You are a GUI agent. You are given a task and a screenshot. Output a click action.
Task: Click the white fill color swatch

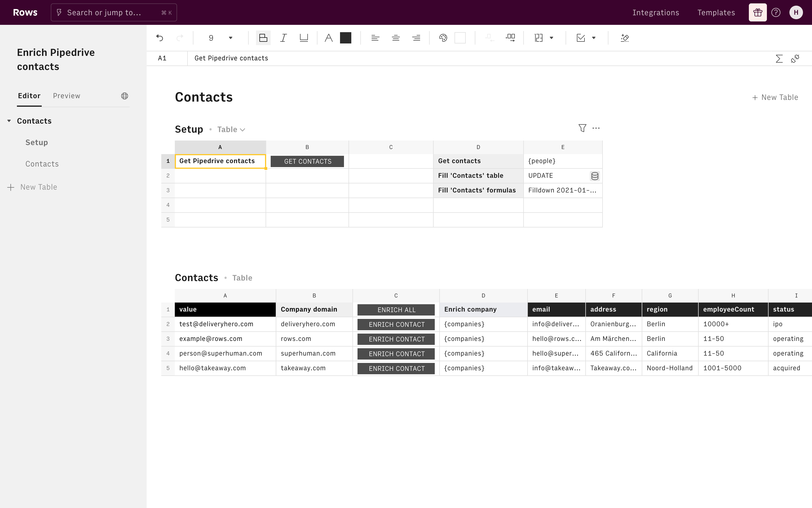point(460,38)
